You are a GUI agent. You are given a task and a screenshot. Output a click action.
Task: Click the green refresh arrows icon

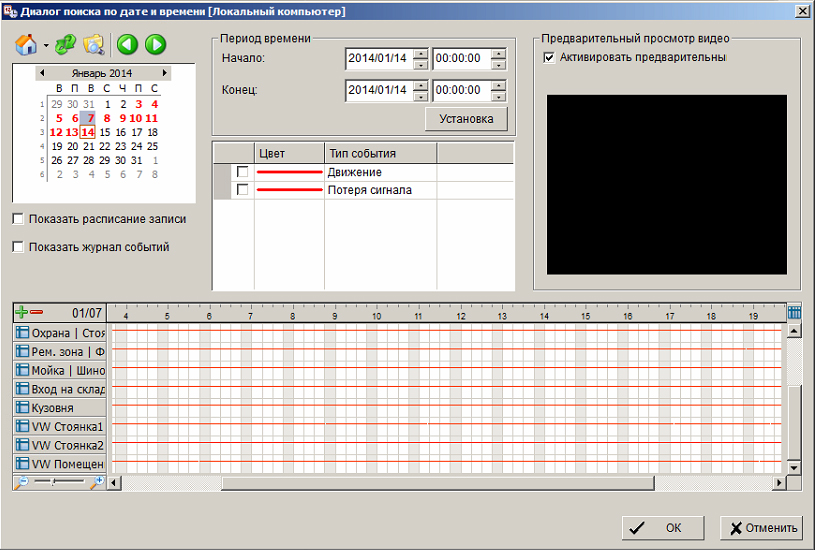pyautogui.click(x=65, y=44)
